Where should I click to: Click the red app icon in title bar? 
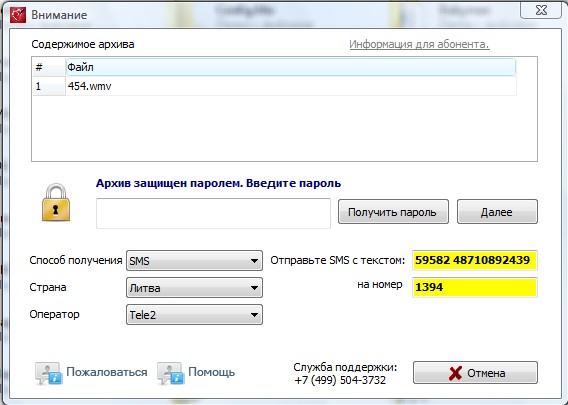(x=18, y=15)
